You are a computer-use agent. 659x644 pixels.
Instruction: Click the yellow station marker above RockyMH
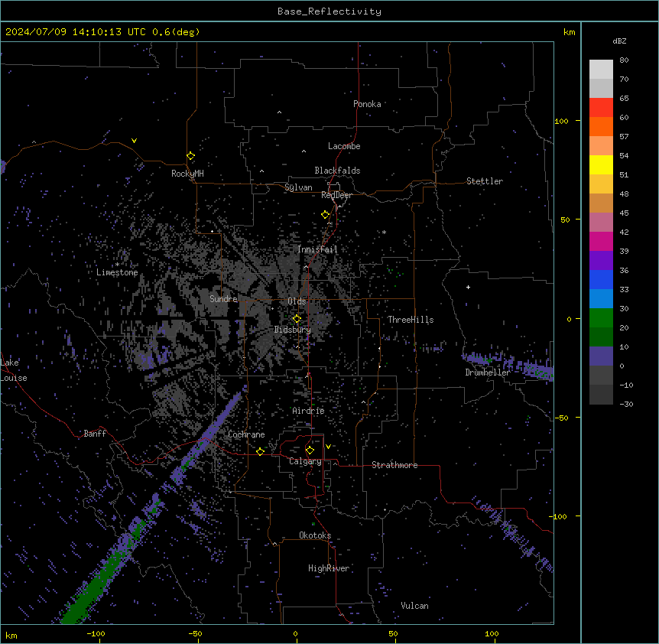191,156
